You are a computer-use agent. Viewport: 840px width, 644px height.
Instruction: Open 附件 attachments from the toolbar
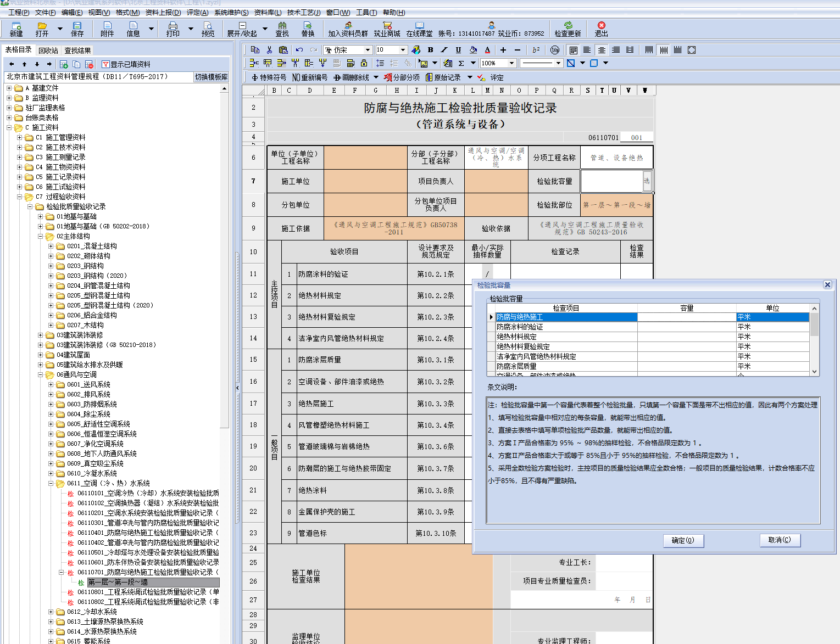(108, 29)
